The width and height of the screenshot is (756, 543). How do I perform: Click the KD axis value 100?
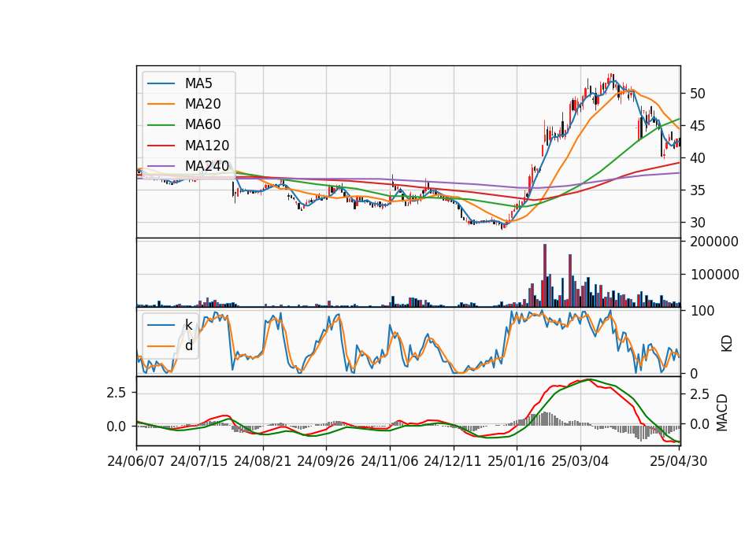click(702, 311)
